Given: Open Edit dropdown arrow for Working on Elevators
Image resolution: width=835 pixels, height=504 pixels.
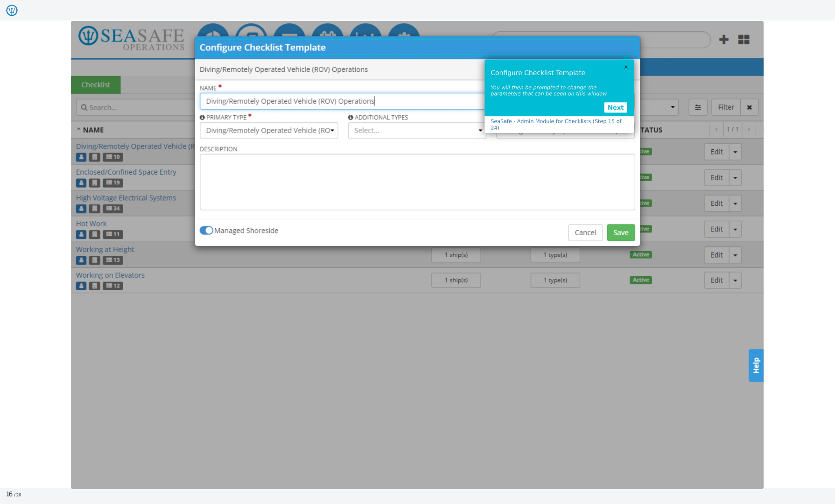Looking at the screenshot, I should pyautogui.click(x=735, y=280).
